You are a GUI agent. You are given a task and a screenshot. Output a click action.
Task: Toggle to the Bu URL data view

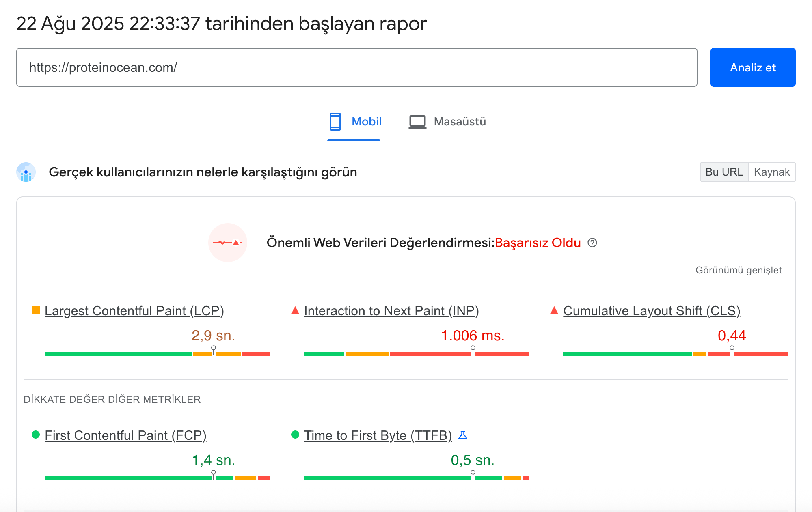pos(724,172)
